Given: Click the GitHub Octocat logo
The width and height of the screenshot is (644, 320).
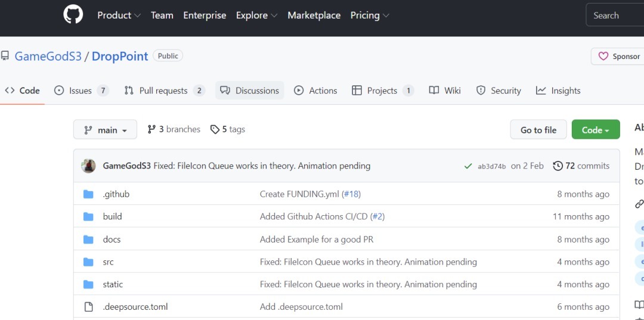Looking at the screenshot, I should (x=73, y=15).
